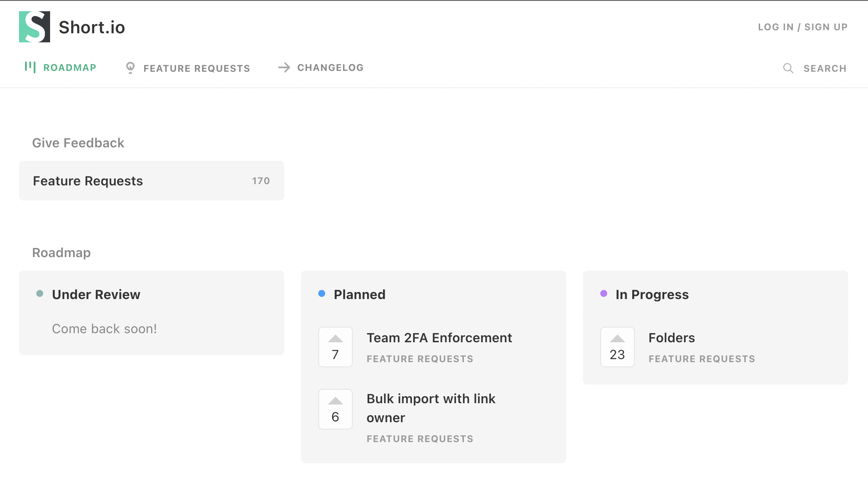
Task: Upvote Team 2FA Enforcement post
Action: 335,347
